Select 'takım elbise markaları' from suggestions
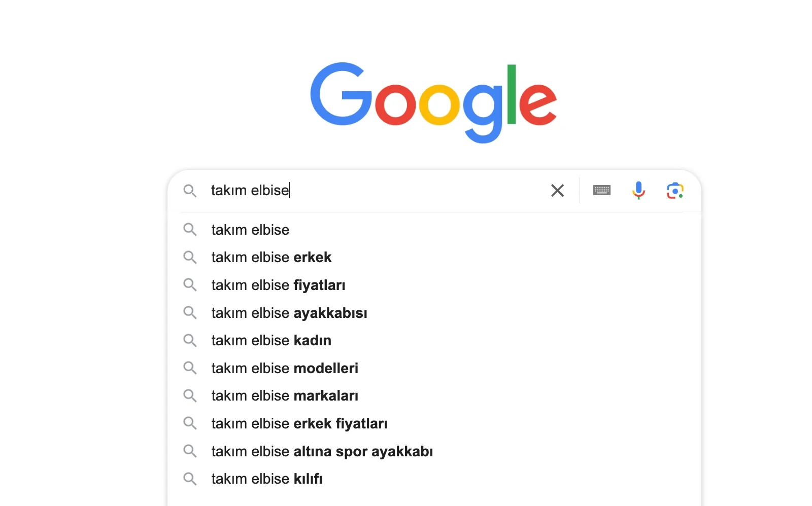The image size is (812, 506). (285, 395)
